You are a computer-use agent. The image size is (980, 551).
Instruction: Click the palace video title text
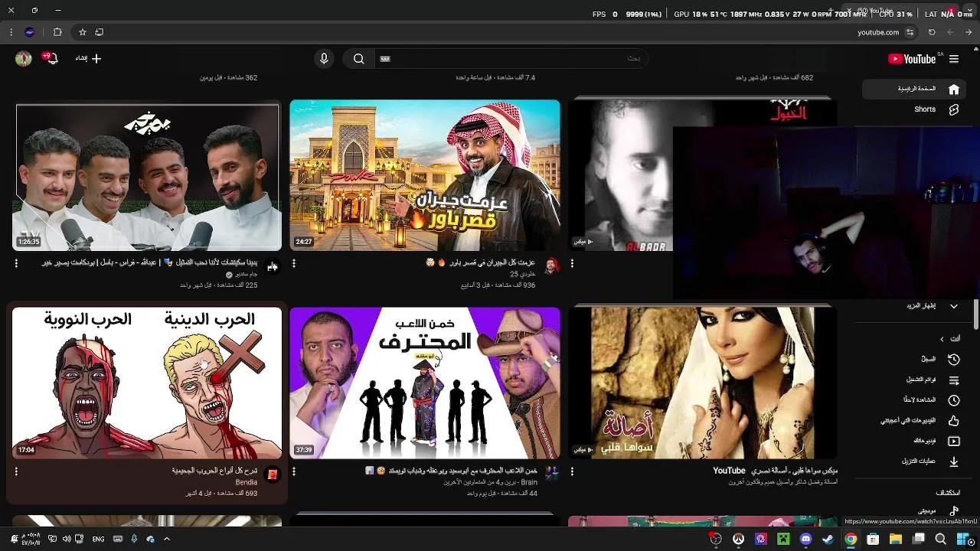[481, 263]
